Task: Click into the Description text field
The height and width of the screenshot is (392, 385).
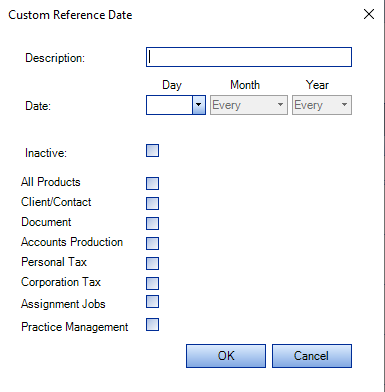Action: 249,57
